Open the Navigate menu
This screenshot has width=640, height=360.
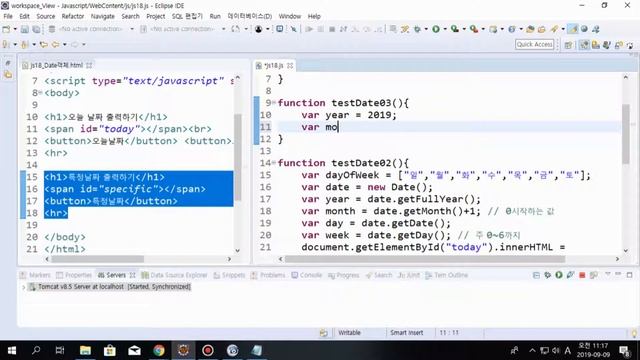pos(102,16)
